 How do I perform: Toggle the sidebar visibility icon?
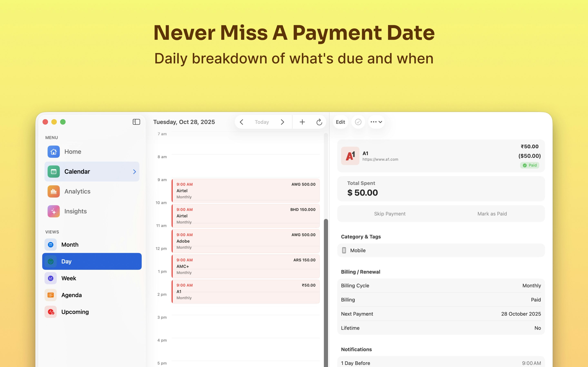point(136,122)
